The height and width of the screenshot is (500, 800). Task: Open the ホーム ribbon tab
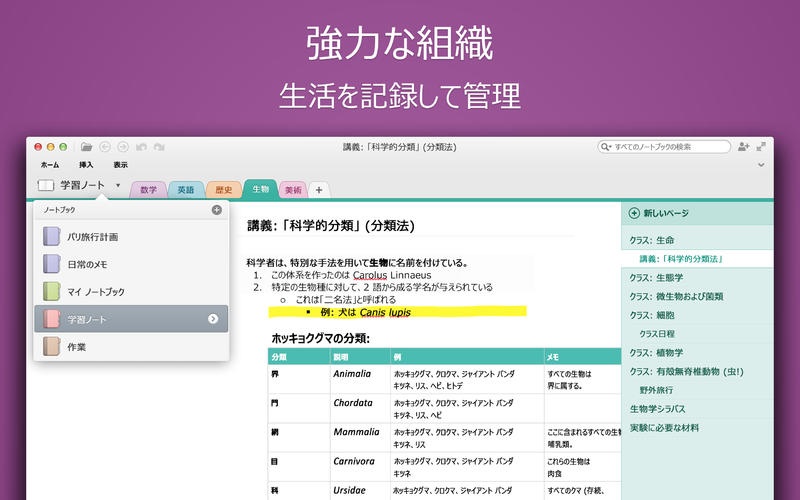click(50, 165)
